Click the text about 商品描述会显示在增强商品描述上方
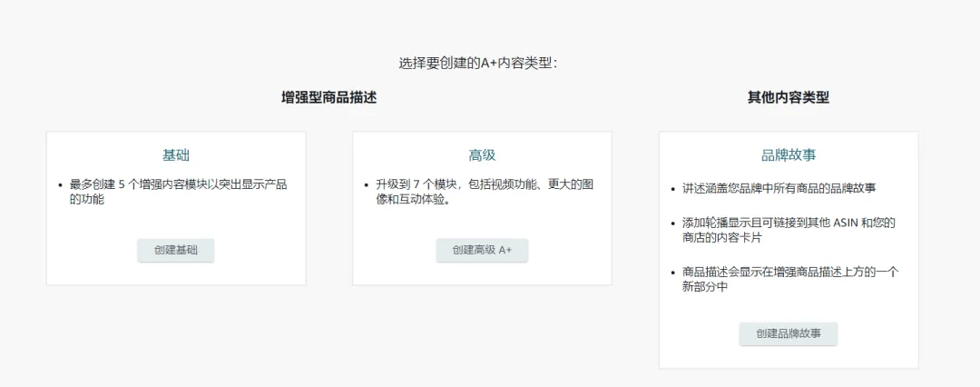This screenshot has width=980, height=387. pyautogui.click(x=789, y=279)
